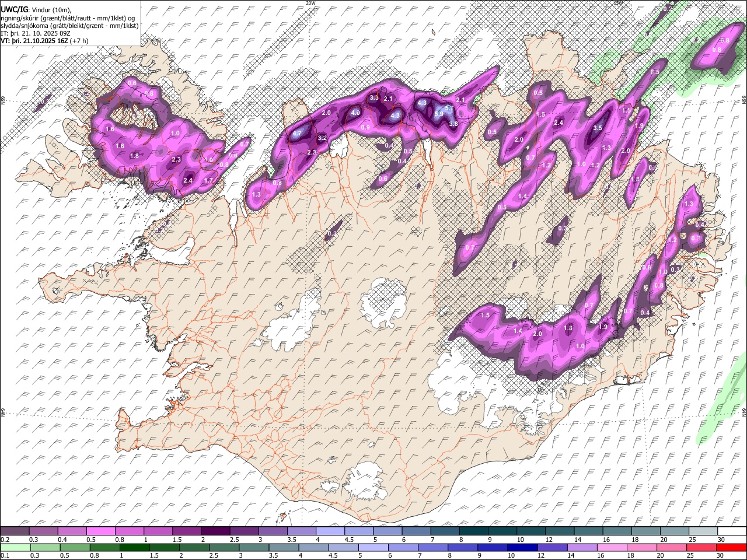Click the '3.8' precipitation value on the map
This screenshot has height=560, width=747.
[x=453, y=124]
